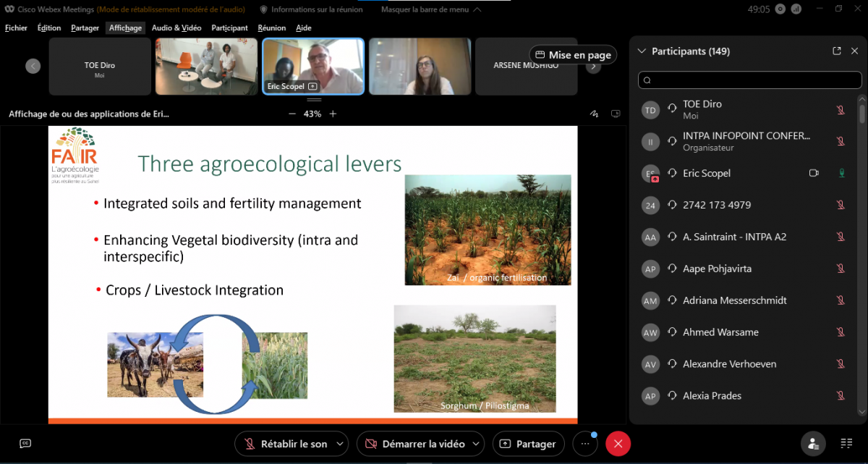Toggle the participants panel icon in bottom bar
Viewport: 868px width, 464px height.
click(x=814, y=444)
